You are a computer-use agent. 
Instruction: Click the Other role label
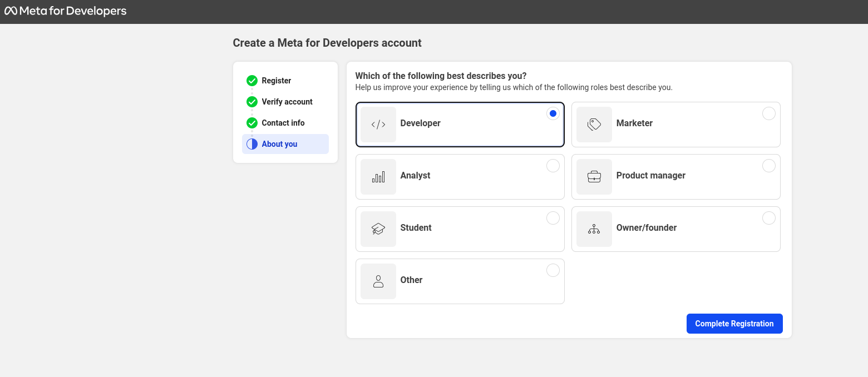[x=412, y=280]
